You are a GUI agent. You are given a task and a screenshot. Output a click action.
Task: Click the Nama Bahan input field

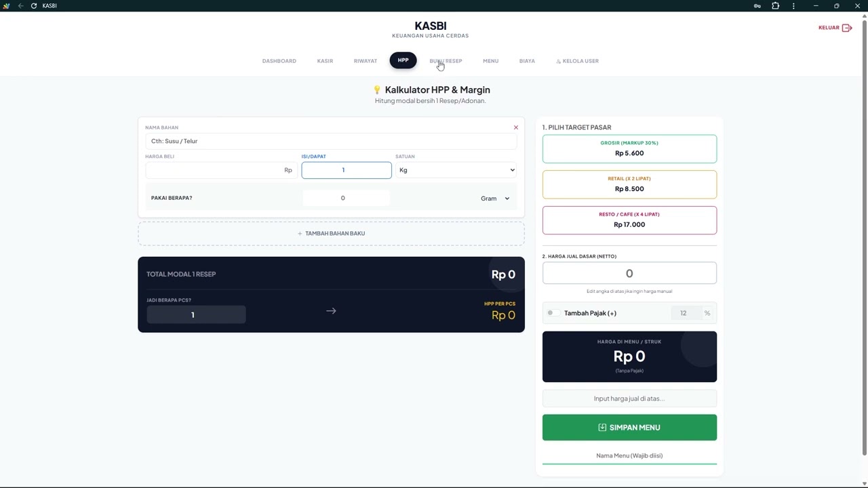point(331,141)
